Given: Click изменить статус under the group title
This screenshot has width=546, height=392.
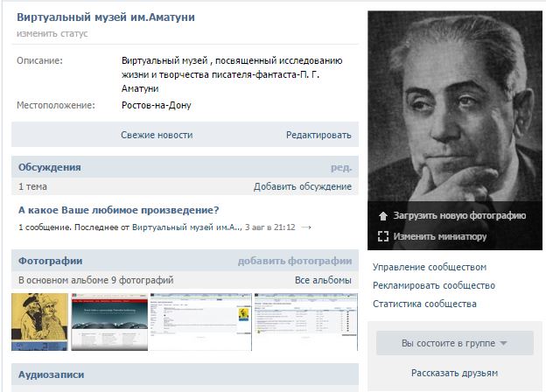Looking at the screenshot, I should click(x=52, y=34).
